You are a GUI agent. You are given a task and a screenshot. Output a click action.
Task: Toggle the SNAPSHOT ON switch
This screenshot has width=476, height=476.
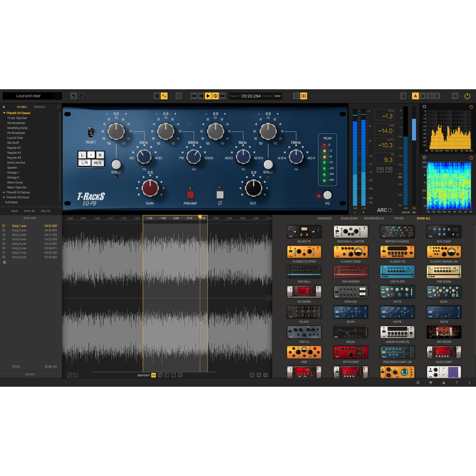(x=154, y=375)
